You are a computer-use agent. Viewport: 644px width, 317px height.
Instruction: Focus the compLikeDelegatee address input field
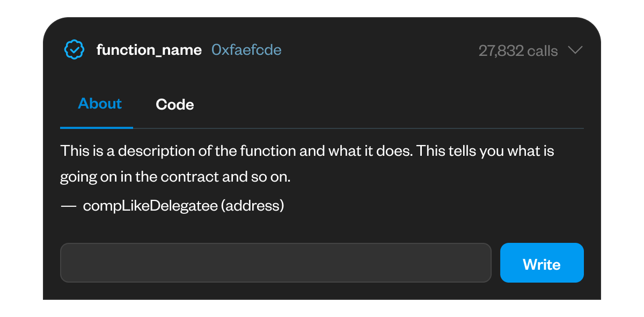pos(275,263)
